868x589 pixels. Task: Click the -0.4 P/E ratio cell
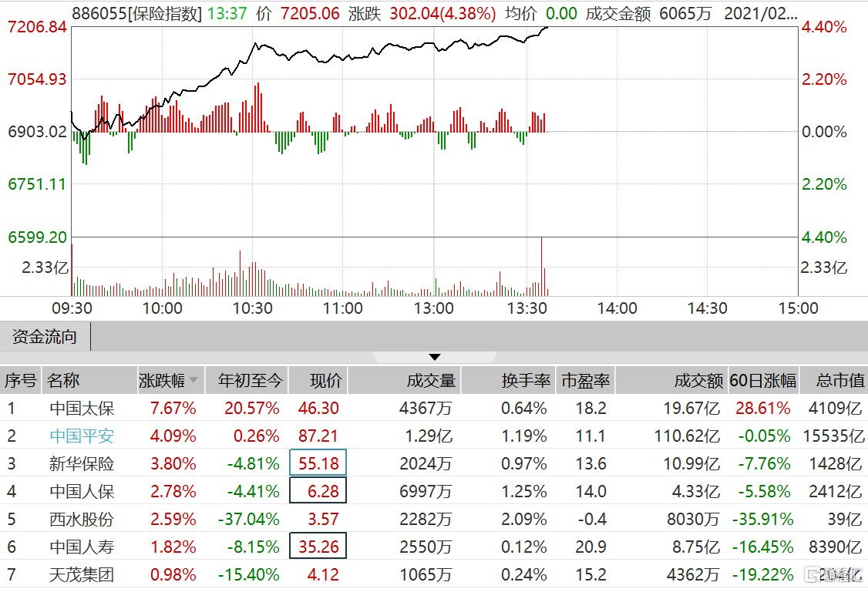click(x=592, y=520)
